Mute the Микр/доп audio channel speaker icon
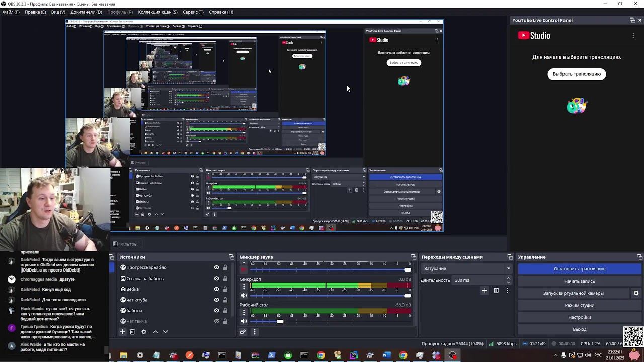The width and height of the screenshot is (644, 362). click(244, 296)
